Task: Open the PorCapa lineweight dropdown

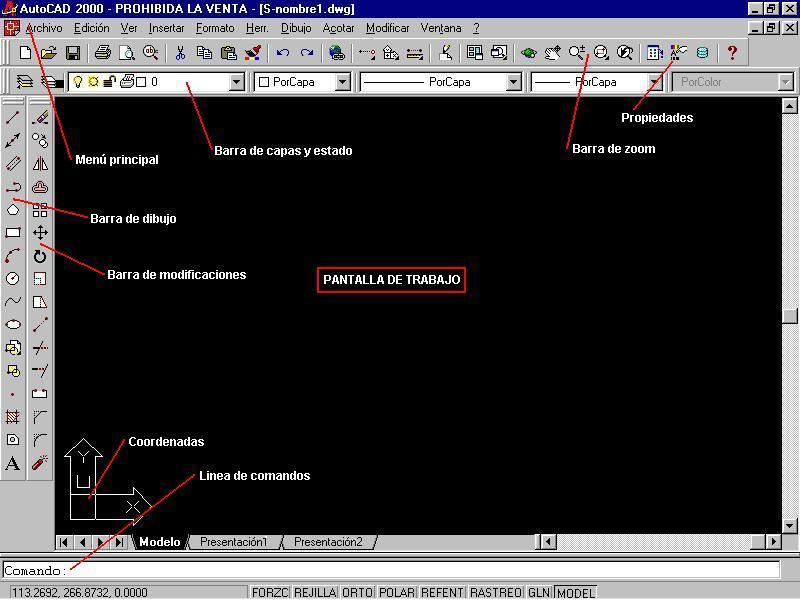Action: coord(655,82)
